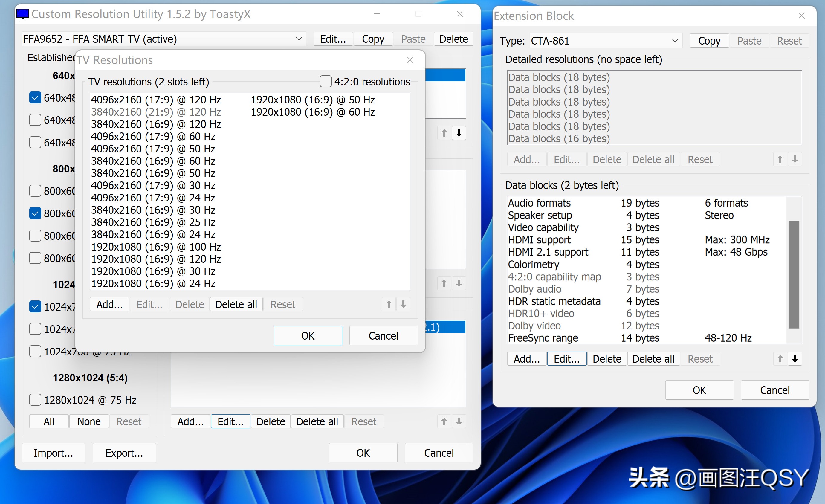
Task: Move a data block up in Extension Block
Action: coord(780,359)
